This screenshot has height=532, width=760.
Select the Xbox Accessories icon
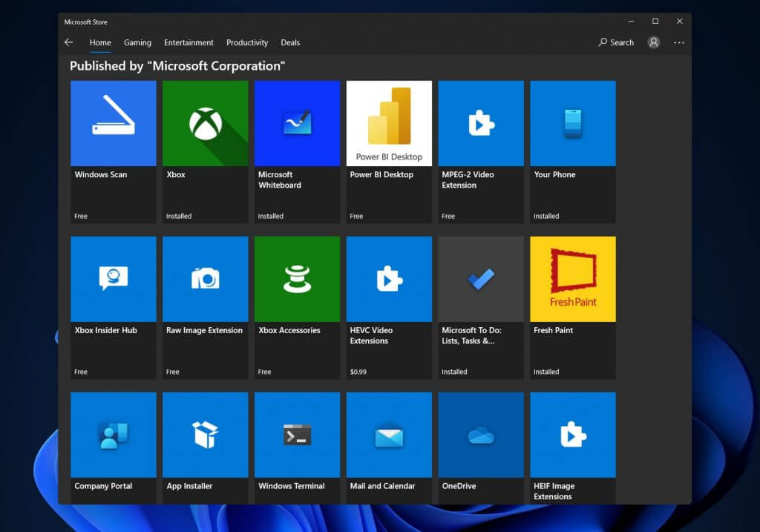[297, 279]
